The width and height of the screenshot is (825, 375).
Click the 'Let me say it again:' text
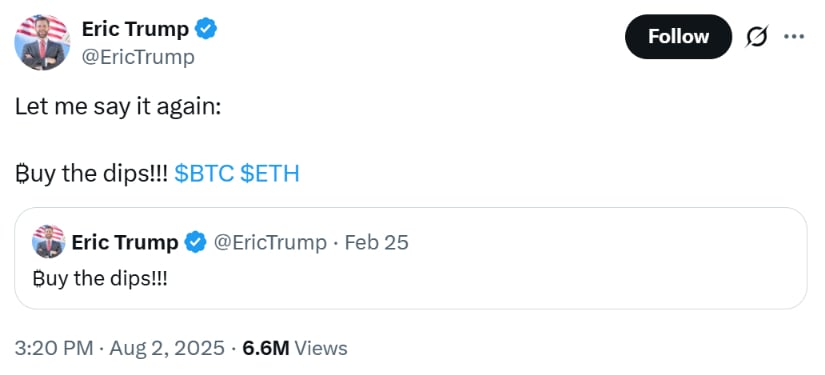tap(118, 107)
